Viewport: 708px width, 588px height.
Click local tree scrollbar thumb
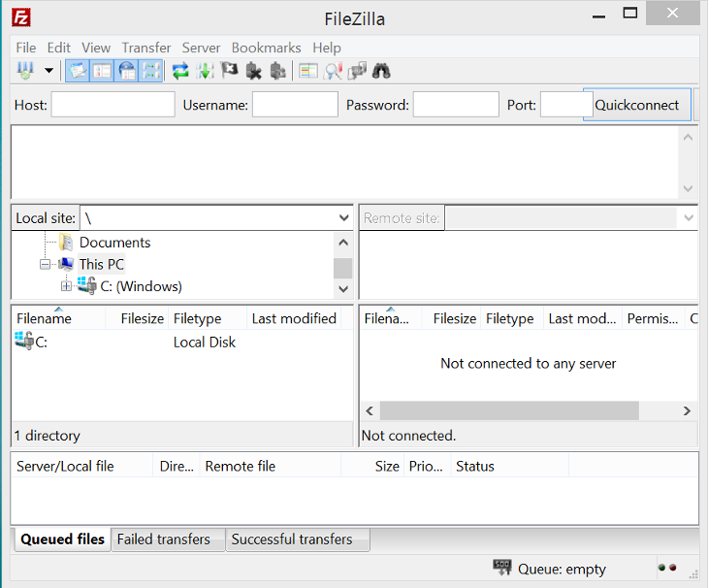(x=342, y=268)
